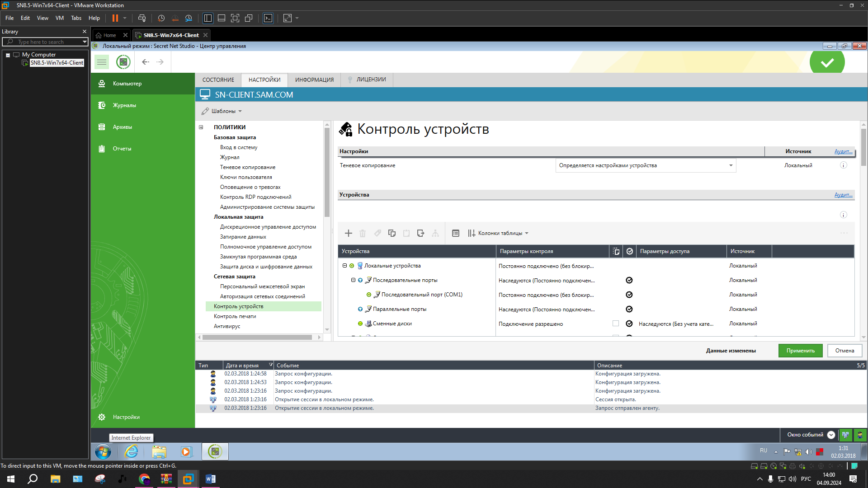Open the VMware VM menu

(60, 18)
